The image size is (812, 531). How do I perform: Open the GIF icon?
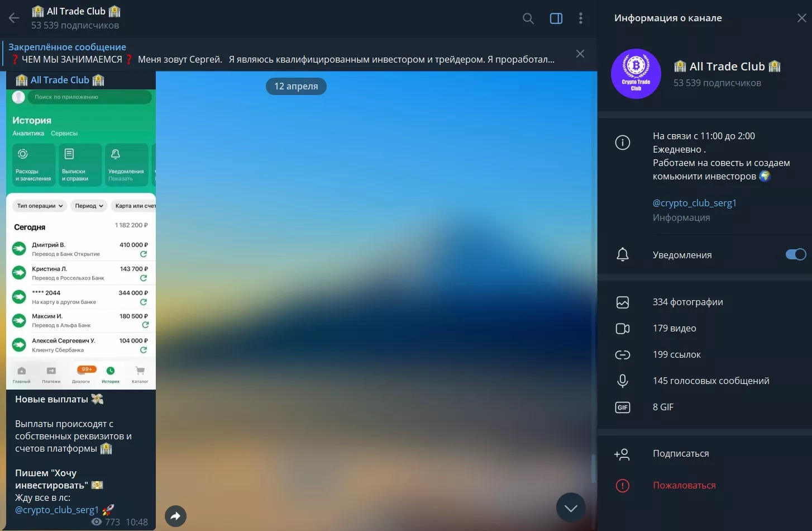pyautogui.click(x=623, y=407)
